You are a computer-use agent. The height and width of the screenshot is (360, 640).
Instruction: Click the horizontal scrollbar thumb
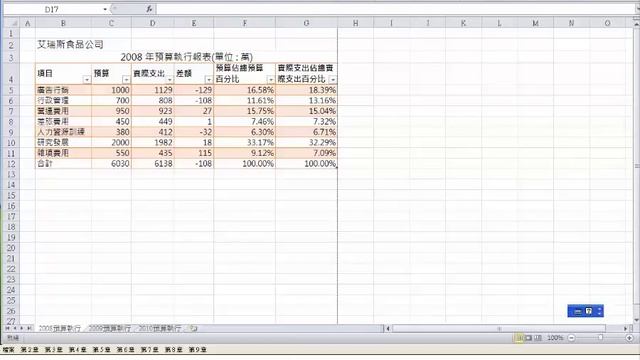(x=499, y=328)
